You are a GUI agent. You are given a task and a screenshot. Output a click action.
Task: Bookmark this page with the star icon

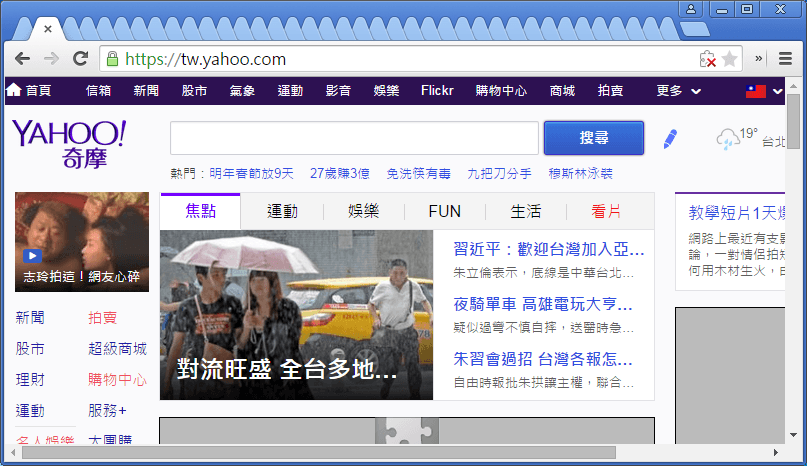(x=730, y=59)
